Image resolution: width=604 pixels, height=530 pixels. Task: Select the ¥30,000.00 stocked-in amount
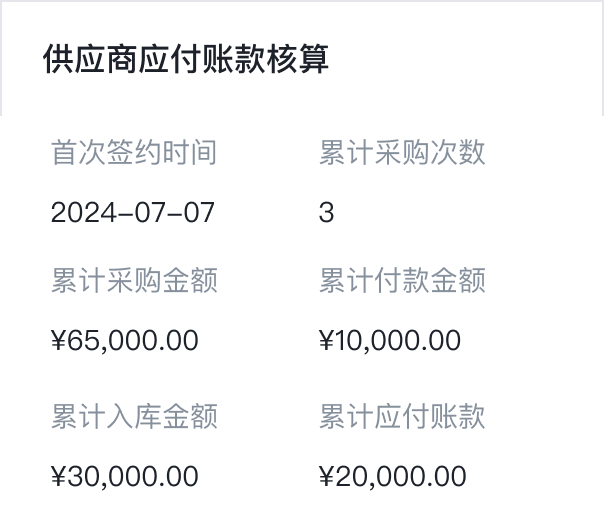[125, 476]
